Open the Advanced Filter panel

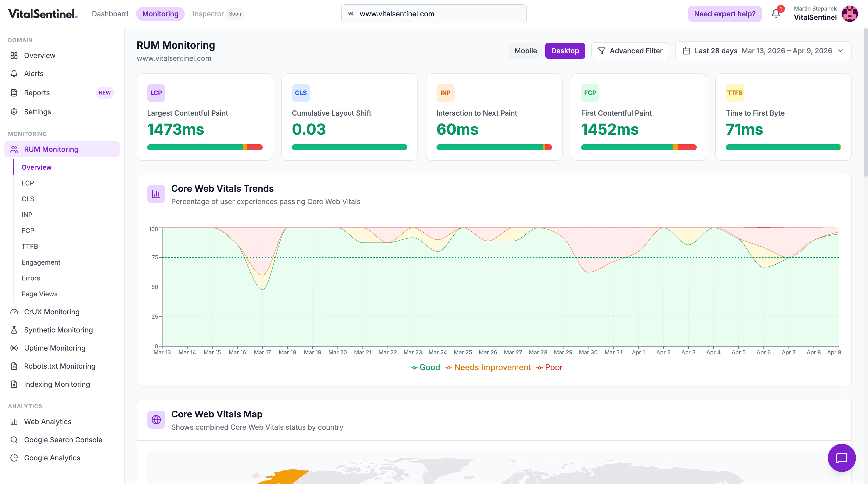tap(630, 51)
